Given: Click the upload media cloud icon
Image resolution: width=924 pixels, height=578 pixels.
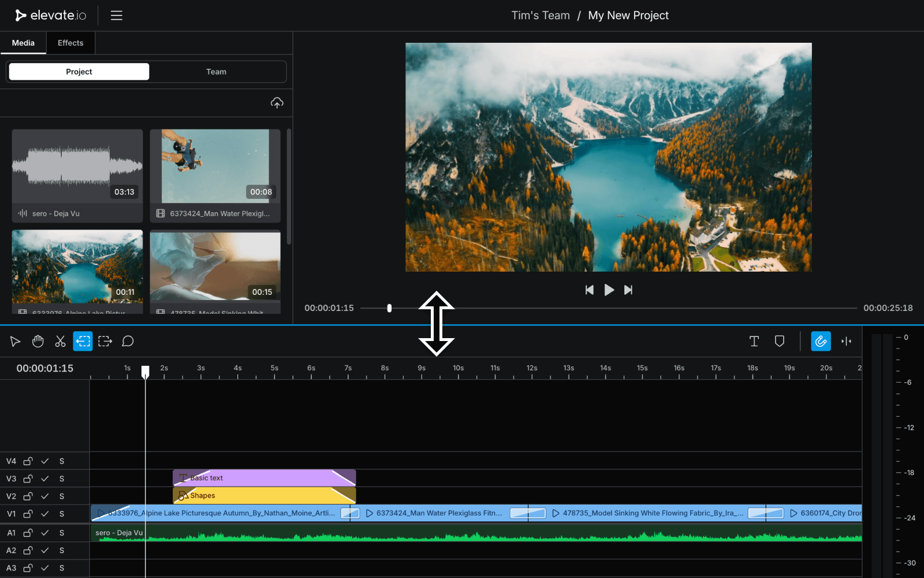Looking at the screenshot, I should pos(277,103).
